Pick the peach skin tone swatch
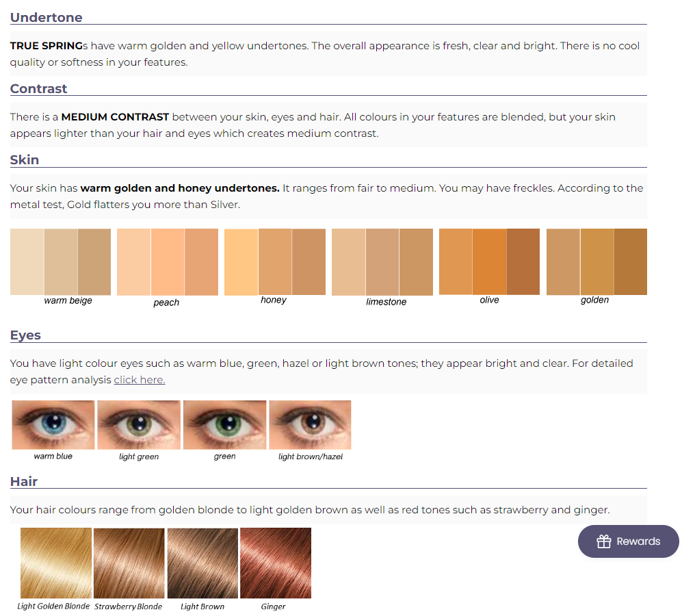Screen dimensions: 682x616 [168, 261]
